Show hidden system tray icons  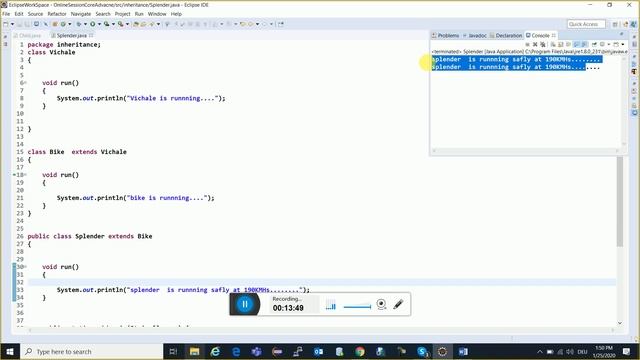click(540, 351)
